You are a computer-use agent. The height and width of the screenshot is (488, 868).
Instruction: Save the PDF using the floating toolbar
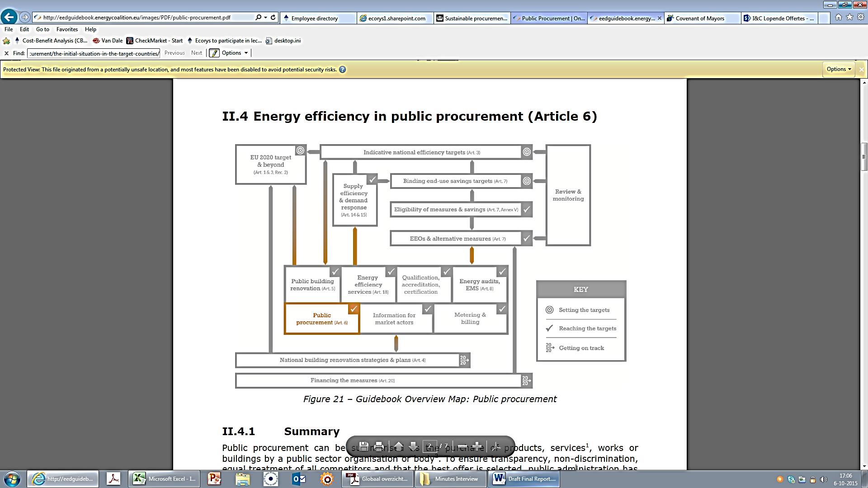[x=364, y=446]
